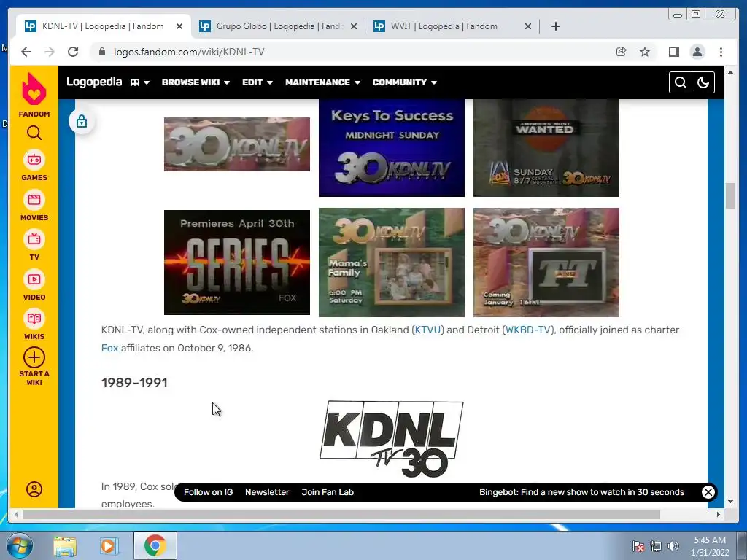Image resolution: width=747 pixels, height=560 pixels.
Task: Toggle dark mode with the moon icon
Action: tap(703, 82)
